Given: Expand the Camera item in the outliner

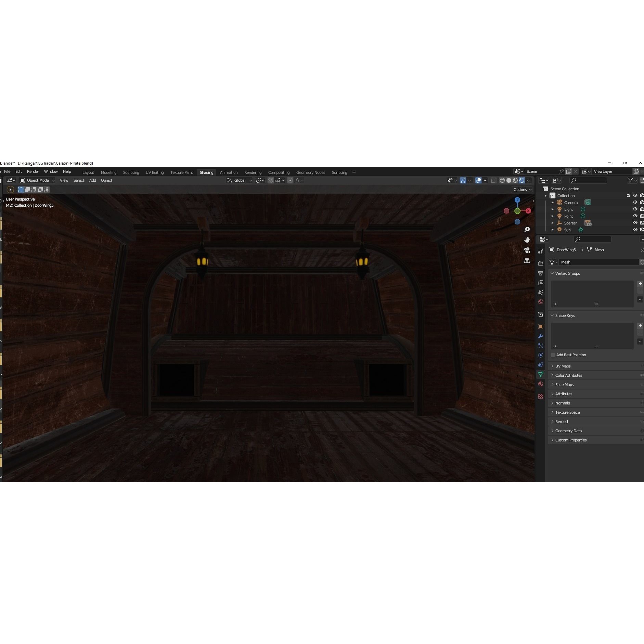Looking at the screenshot, I should tap(552, 202).
